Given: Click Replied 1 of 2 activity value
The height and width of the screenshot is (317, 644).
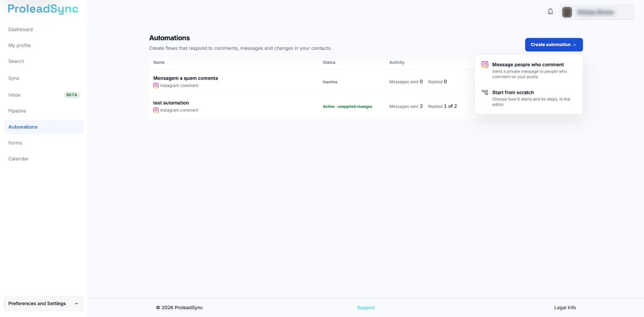Looking at the screenshot, I should click(442, 106).
